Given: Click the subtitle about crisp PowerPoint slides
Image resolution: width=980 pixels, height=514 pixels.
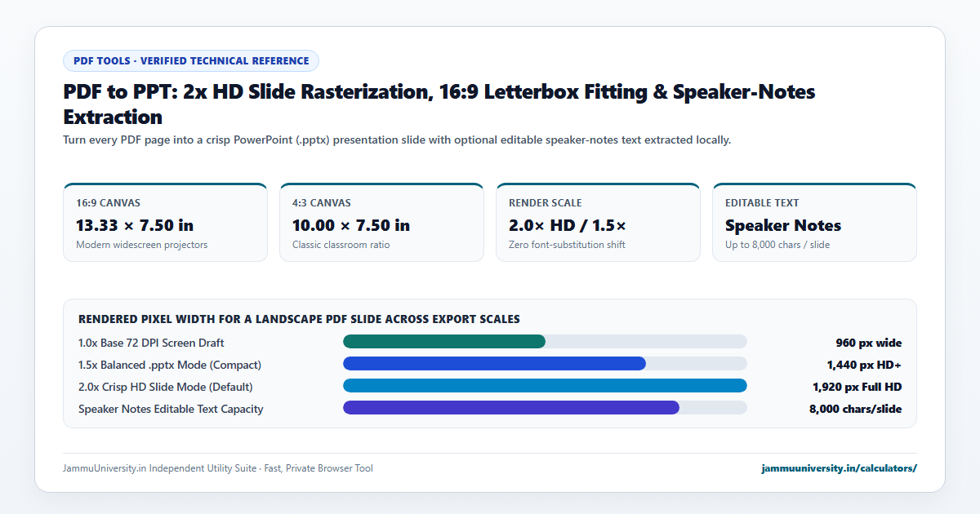Looking at the screenshot, I should click(397, 140).
